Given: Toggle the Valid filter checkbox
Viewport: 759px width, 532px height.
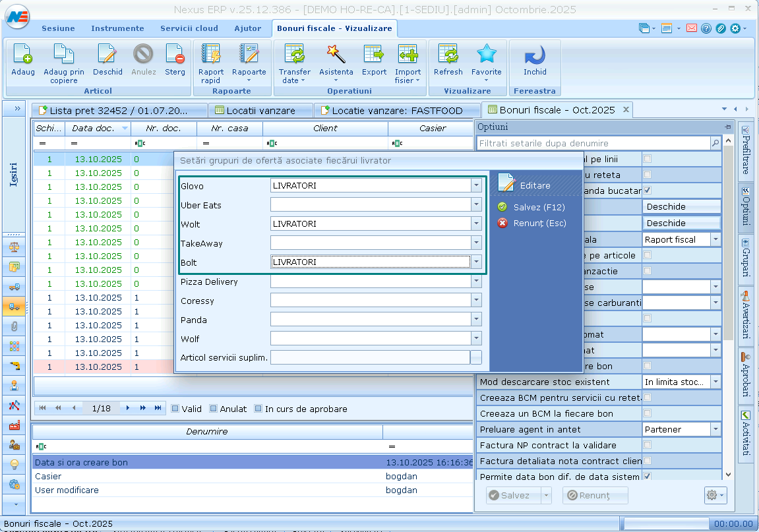Looking at the screenshot, I should [175, 409].
